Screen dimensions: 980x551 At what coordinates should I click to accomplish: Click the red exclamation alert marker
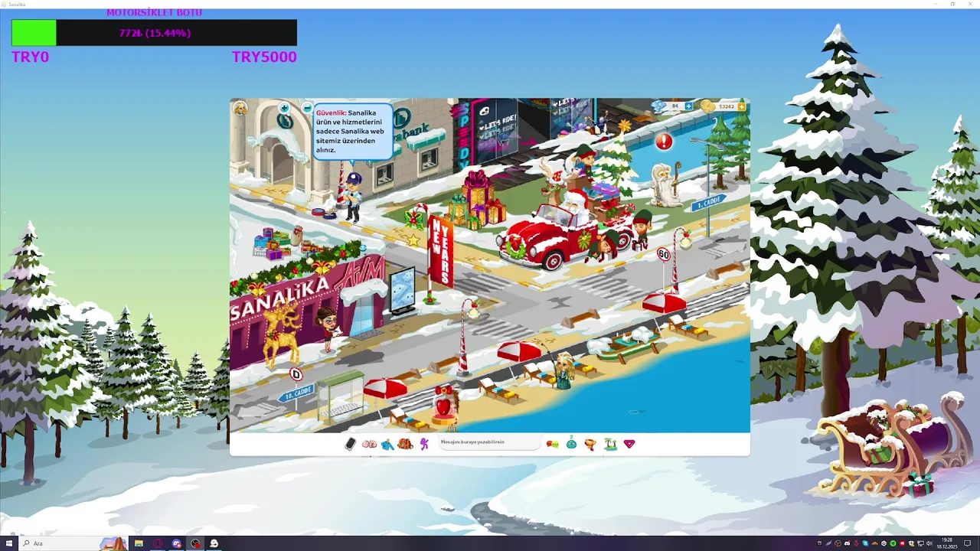(x=664, y=141)
